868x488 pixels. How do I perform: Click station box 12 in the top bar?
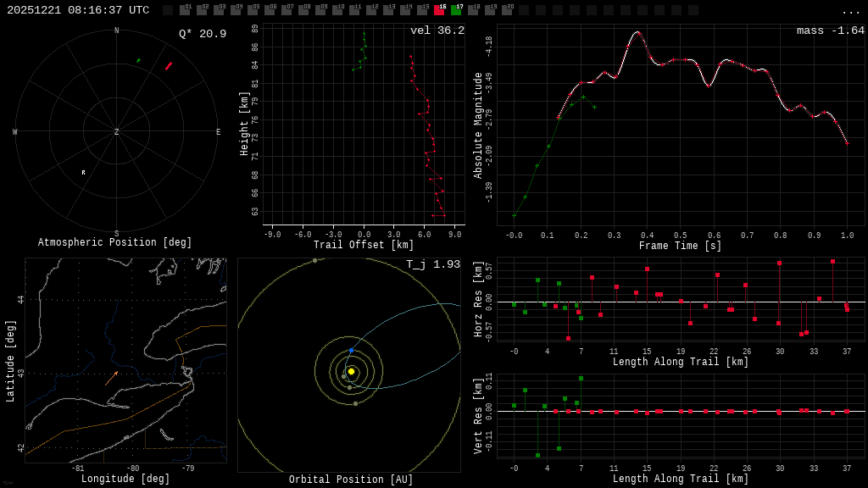click(x=371, y=10)
